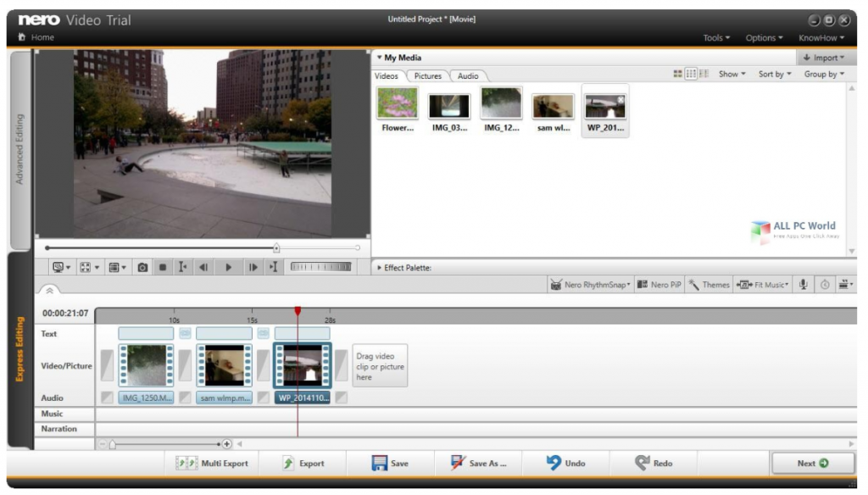Open the Fit Music options
868x495 pixels.
tap(762, 285)
